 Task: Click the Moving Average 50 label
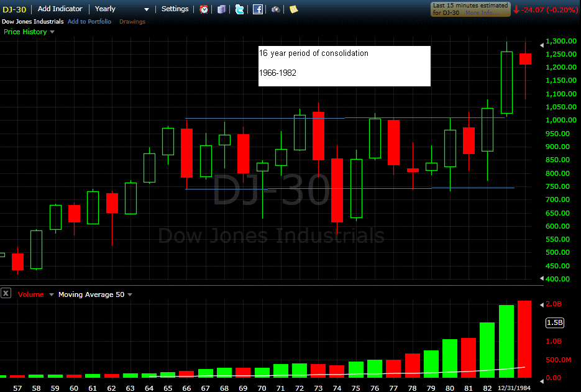tap(91, 294)
